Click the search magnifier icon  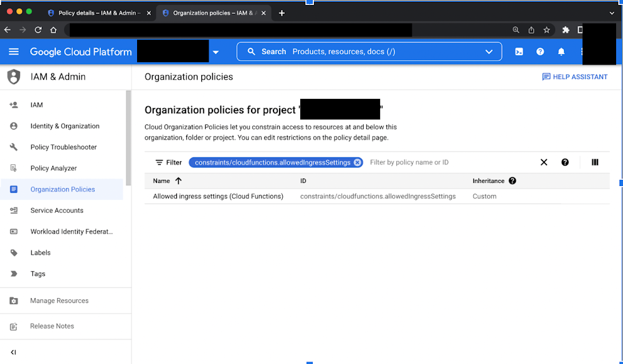(251, 52)
